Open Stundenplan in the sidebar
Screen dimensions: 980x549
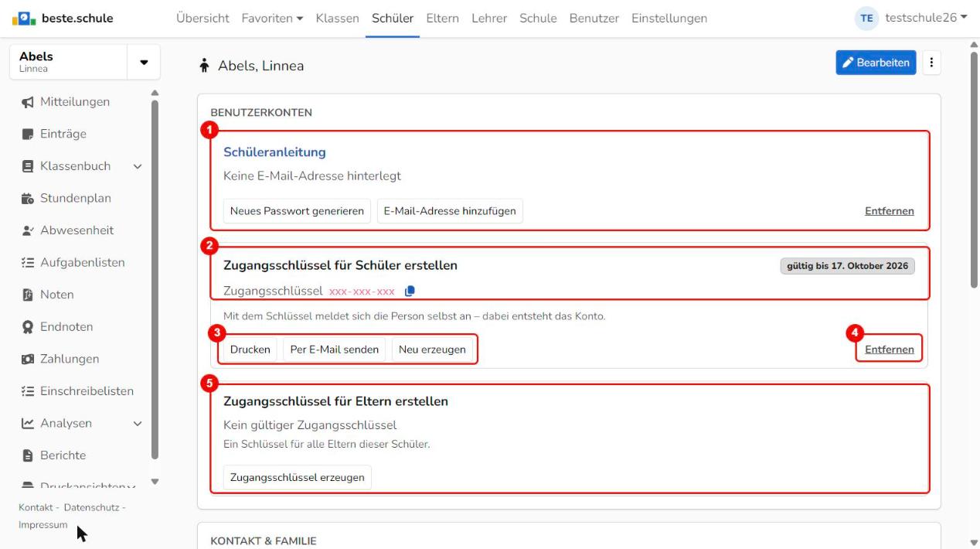tap(76, 199)
